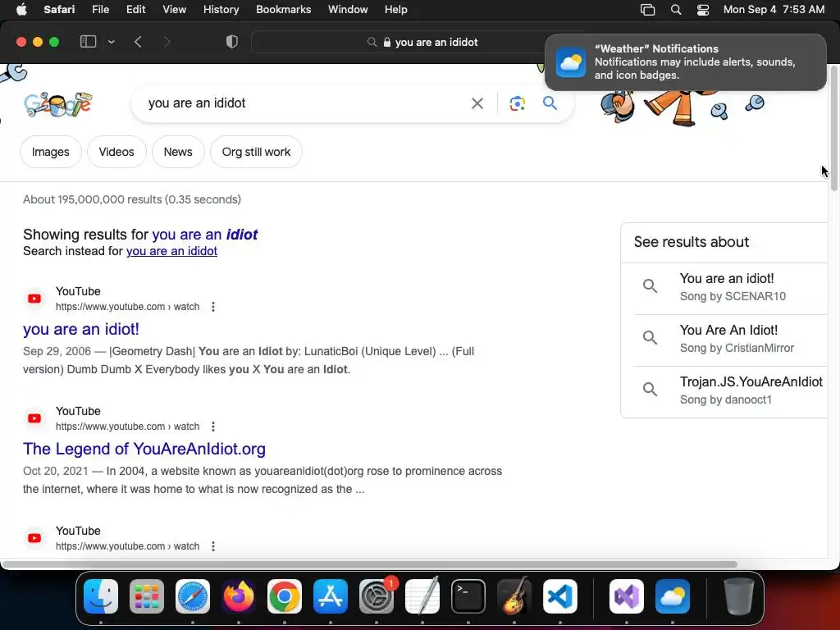Click the Google search text box
Image resolution: width=840 pixels, height=630 pixels.
click(x=303, y=103)
